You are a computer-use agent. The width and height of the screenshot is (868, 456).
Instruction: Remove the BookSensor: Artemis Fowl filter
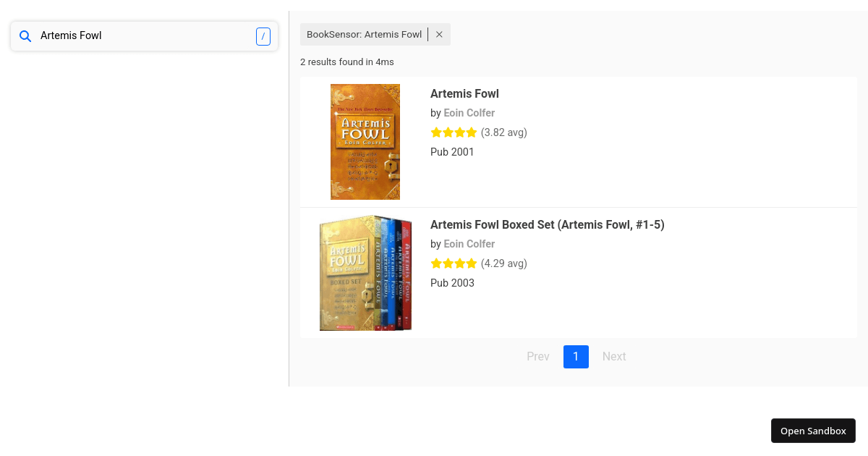(439, 35)
